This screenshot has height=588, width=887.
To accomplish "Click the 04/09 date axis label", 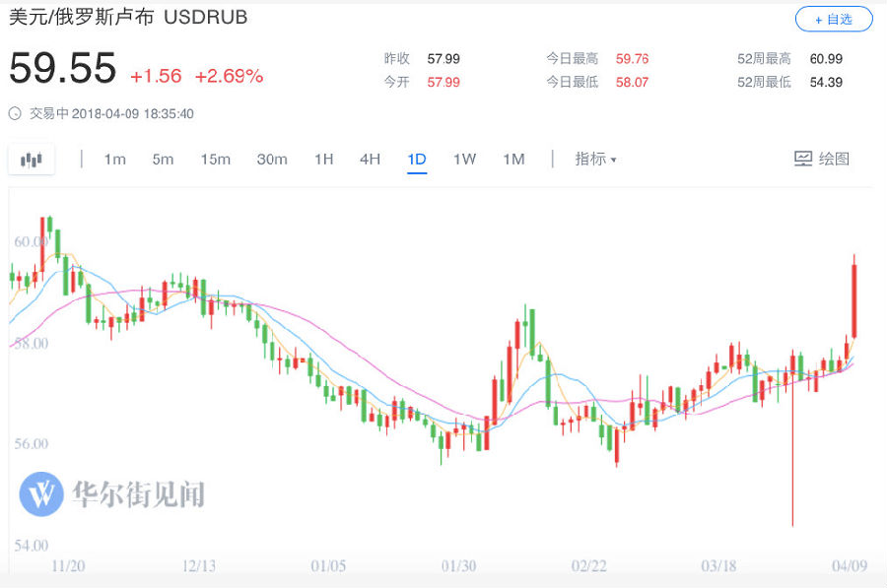I will tap(850, 566).
